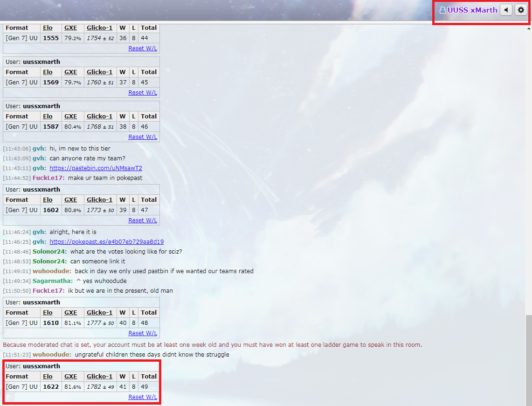The width and height of the screenshot is (532, 406).
Task: Click the GXE value 81.6%
Action: 73,387
